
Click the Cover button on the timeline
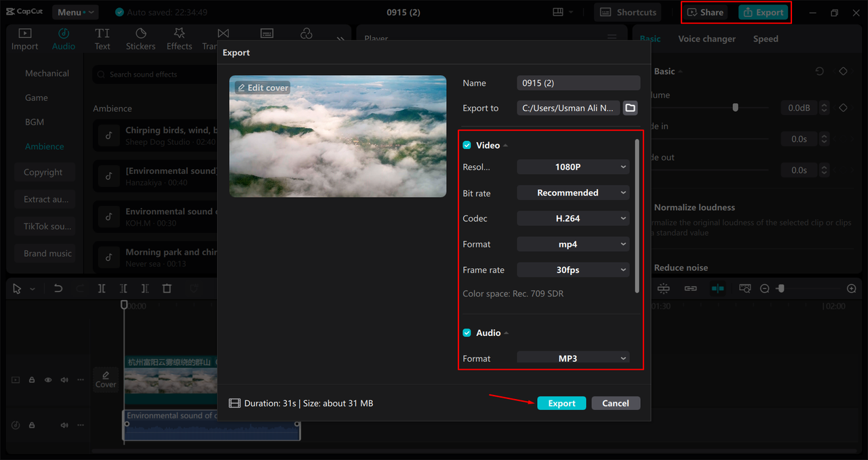tap(106, 379)
